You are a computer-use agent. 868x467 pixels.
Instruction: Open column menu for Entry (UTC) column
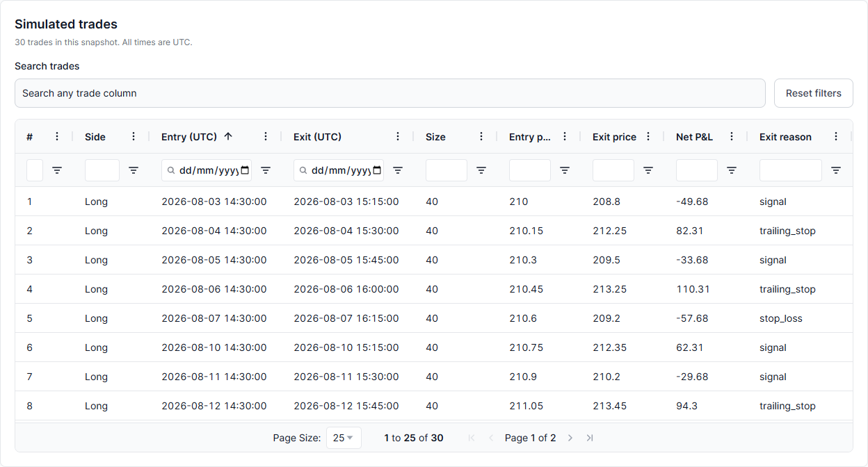pos(266,137)
